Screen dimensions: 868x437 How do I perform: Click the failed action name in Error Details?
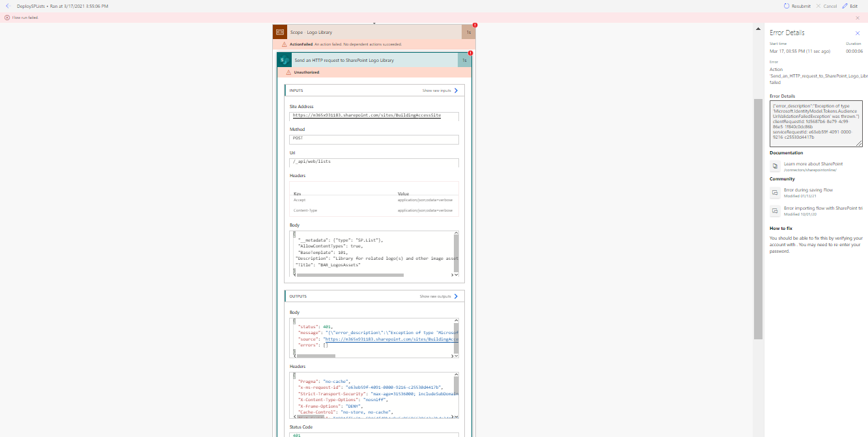point(819,76)
